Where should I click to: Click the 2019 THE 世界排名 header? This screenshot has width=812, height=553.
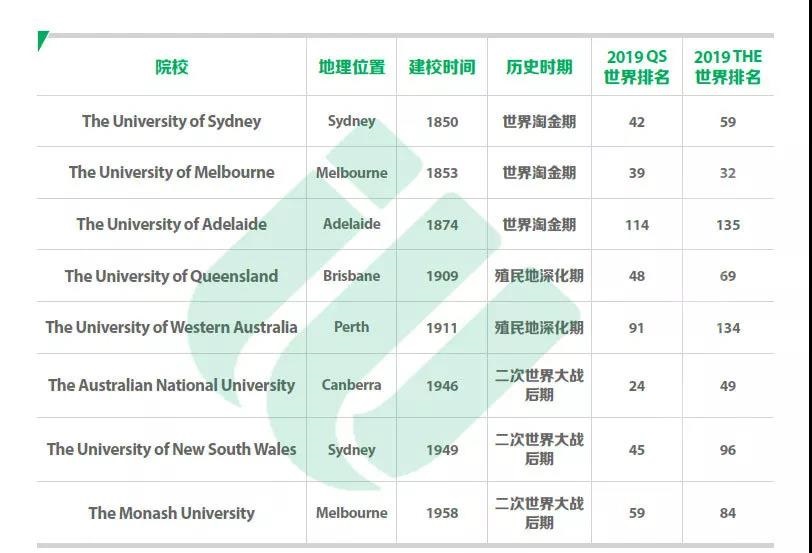click(728, 67)
